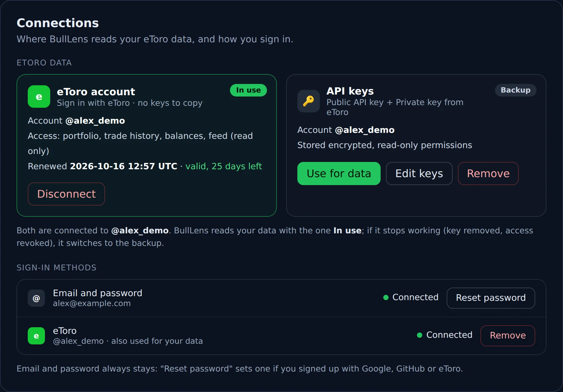The width and height of the screenshot is (563, 392).
Task: Remove the API keys connection
Action: pos(488,174)
